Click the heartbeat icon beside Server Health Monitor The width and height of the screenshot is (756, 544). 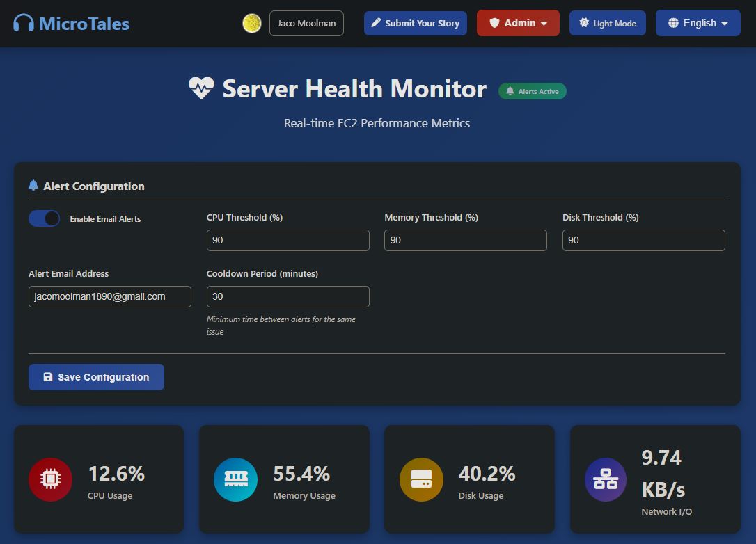(x=201, y=88)
